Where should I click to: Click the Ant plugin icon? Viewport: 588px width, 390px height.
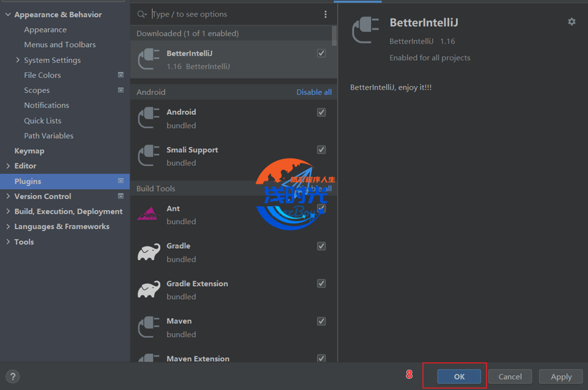(148, 214)
